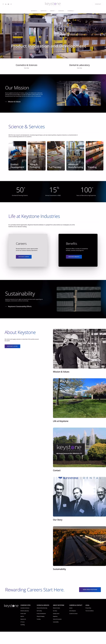Screen dimensions: 106x644
Task: Open the Facebook social icon in header
Action: (x=3, y=4)
